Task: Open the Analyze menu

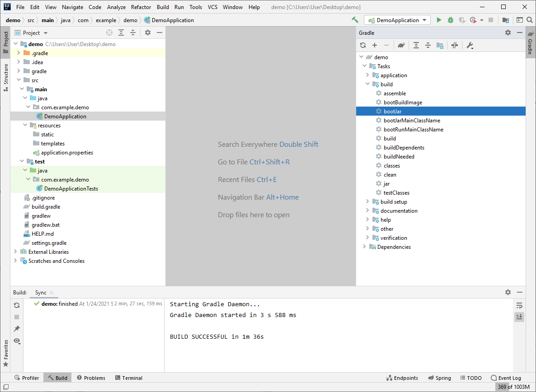Action: point(116,7)
